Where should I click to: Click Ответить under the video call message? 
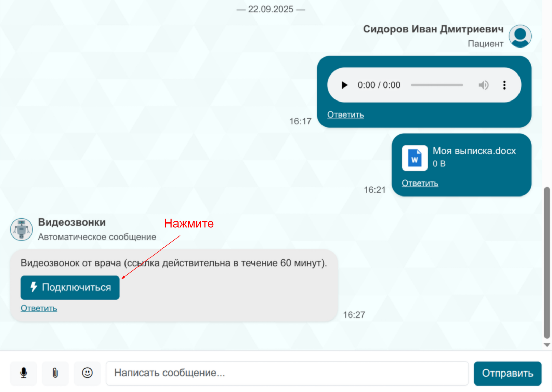pyautogui.click(x=39, y=308)
